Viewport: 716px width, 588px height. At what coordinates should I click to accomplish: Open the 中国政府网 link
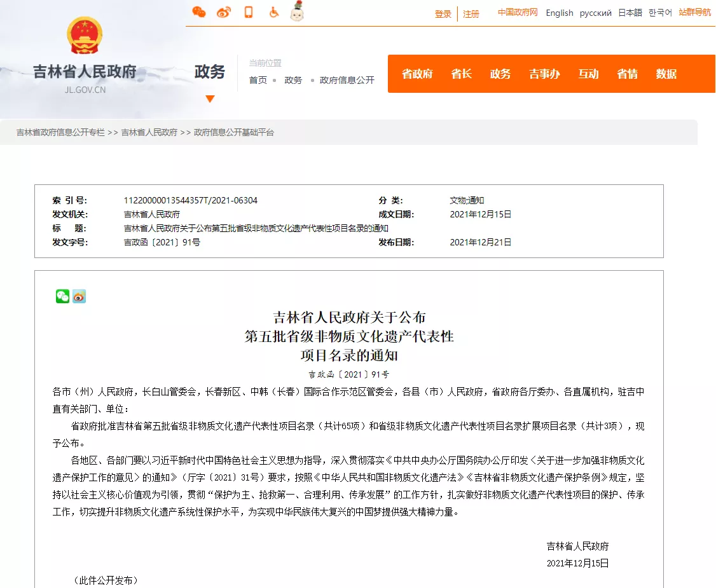coord(518,13)
